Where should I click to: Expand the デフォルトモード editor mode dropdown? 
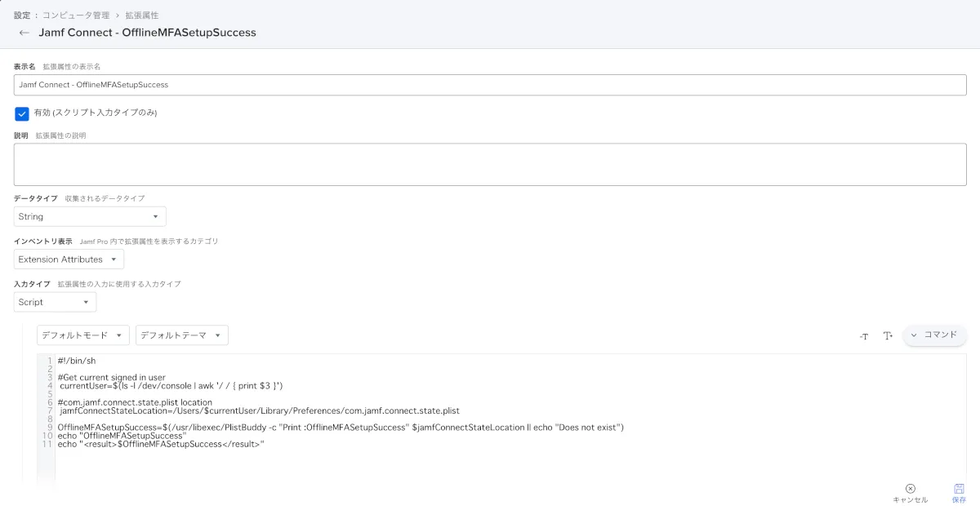click(x=83, y=335)
